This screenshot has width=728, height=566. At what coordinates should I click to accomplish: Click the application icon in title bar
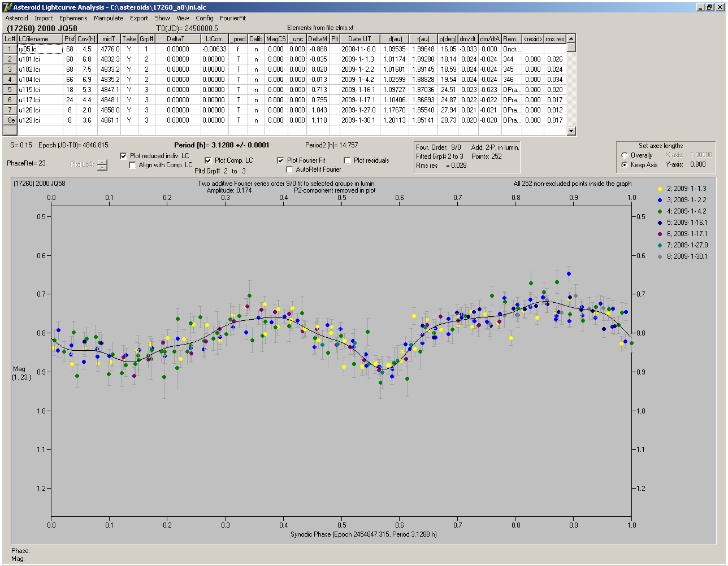pyautogui.click(x=7, y=7)
